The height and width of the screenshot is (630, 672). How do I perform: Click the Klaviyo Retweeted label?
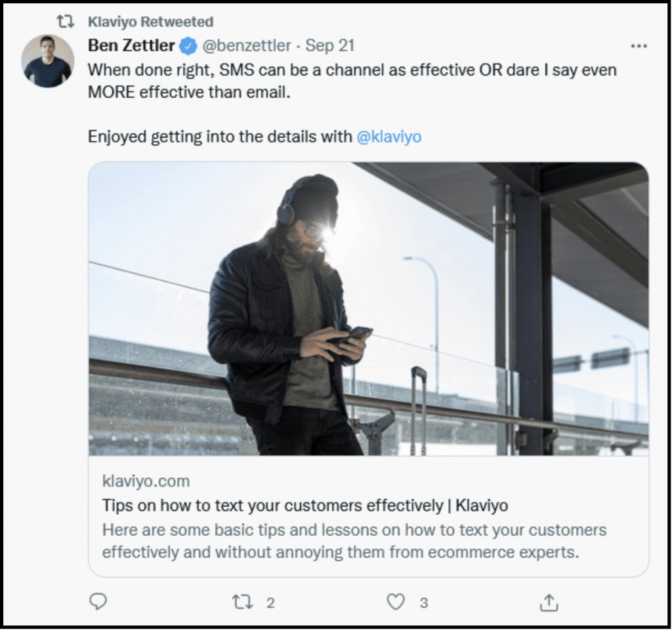pos(150,22)
